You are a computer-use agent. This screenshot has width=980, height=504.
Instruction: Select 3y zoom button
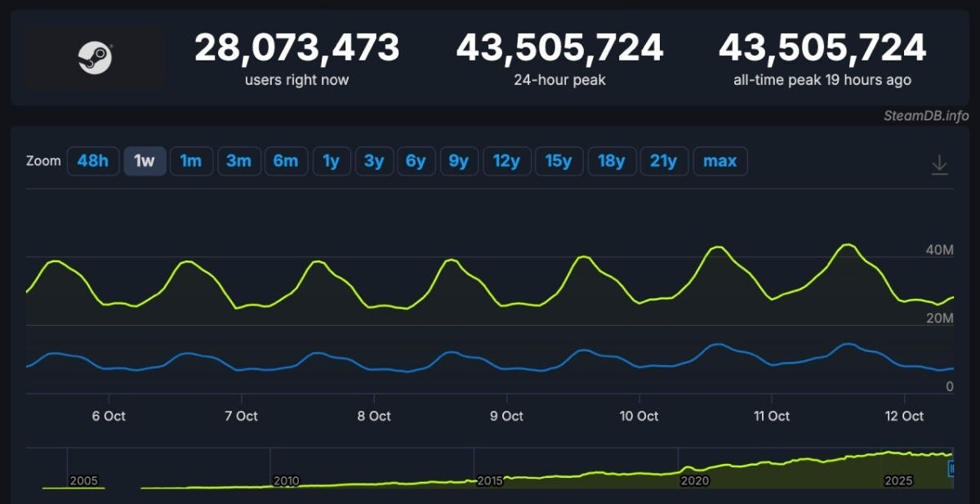(x=374, y=161)
